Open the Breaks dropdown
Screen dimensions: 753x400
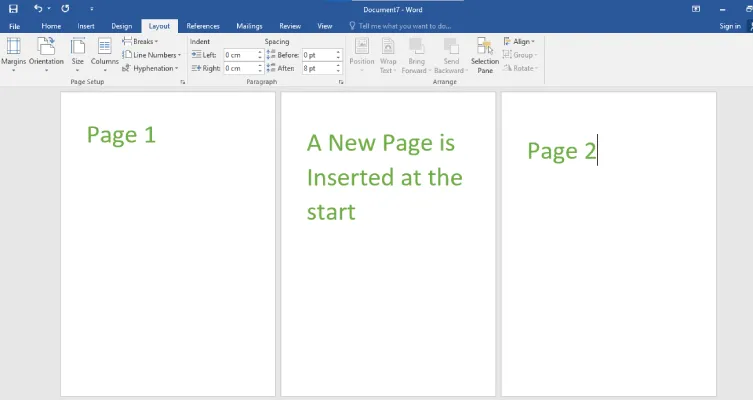tap(140, 41)
